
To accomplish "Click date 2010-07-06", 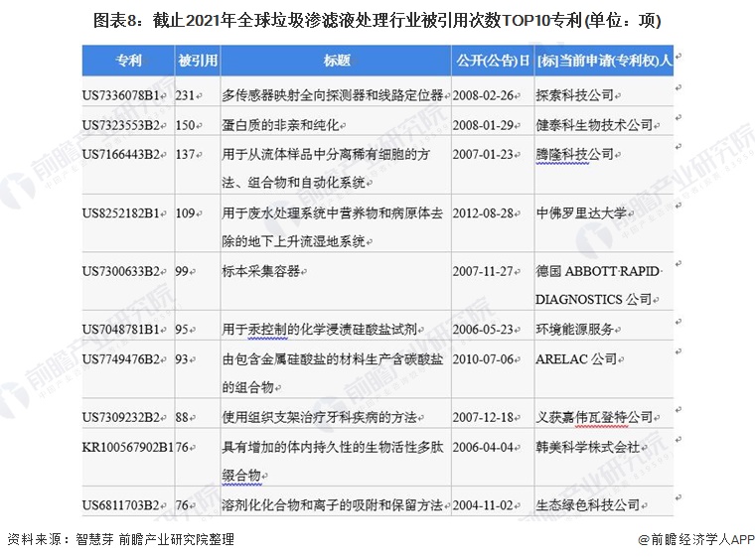I will point(483,359).
